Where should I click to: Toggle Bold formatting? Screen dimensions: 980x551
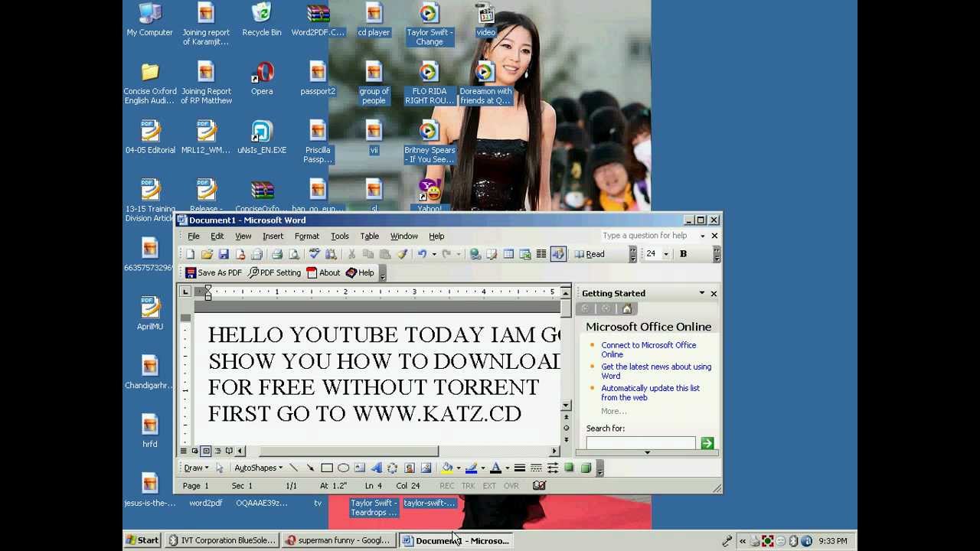(x=683, y=254)
